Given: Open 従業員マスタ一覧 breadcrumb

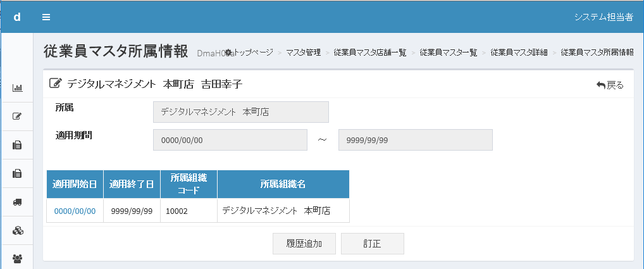Looking at the screenshot, I should click(x=449, y=53).
